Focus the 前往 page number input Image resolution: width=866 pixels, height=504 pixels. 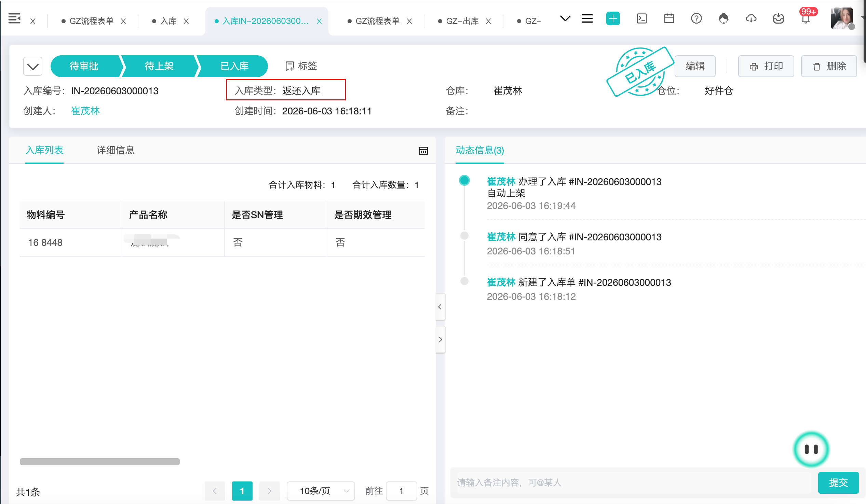(401, 491)
